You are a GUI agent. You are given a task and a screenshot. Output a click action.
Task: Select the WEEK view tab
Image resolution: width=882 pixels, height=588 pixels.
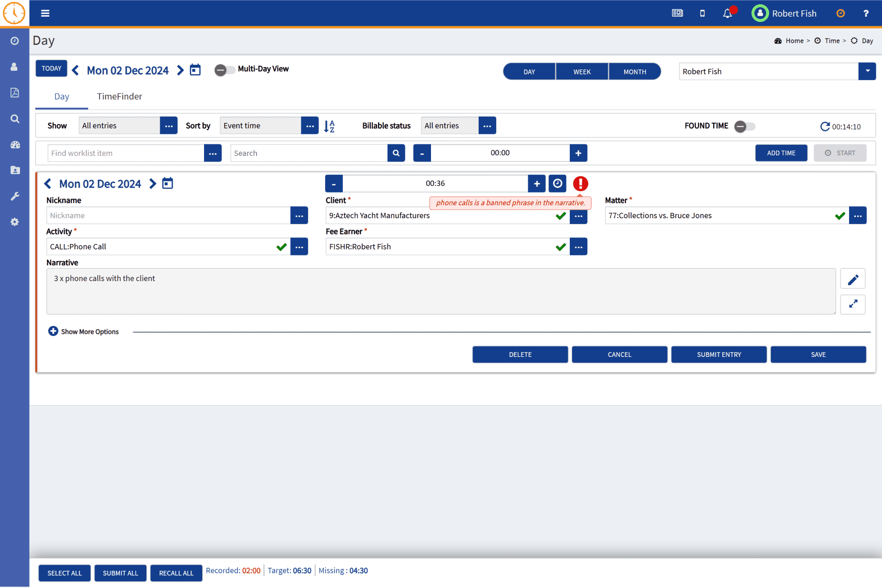tap(582, 72)
